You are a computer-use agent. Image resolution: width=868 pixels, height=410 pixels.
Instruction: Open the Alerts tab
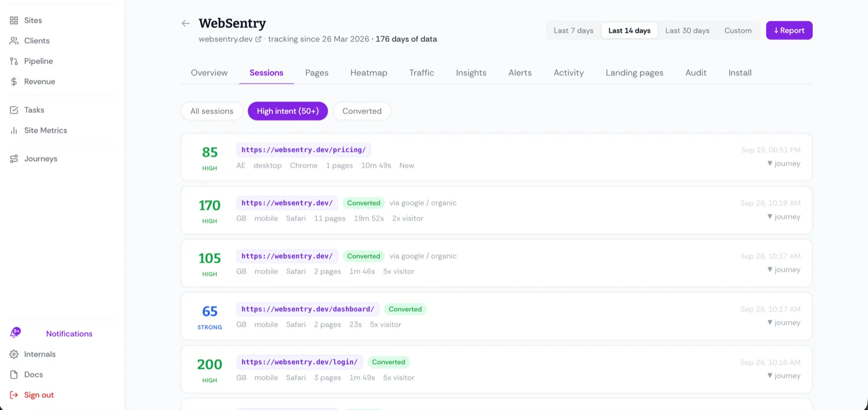[x=520, y=73]
